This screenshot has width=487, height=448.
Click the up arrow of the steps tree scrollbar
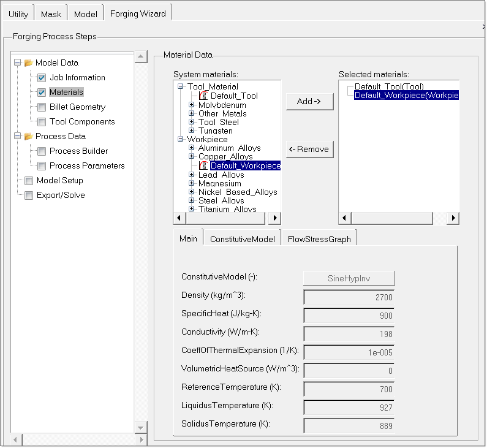coord(141,57)
